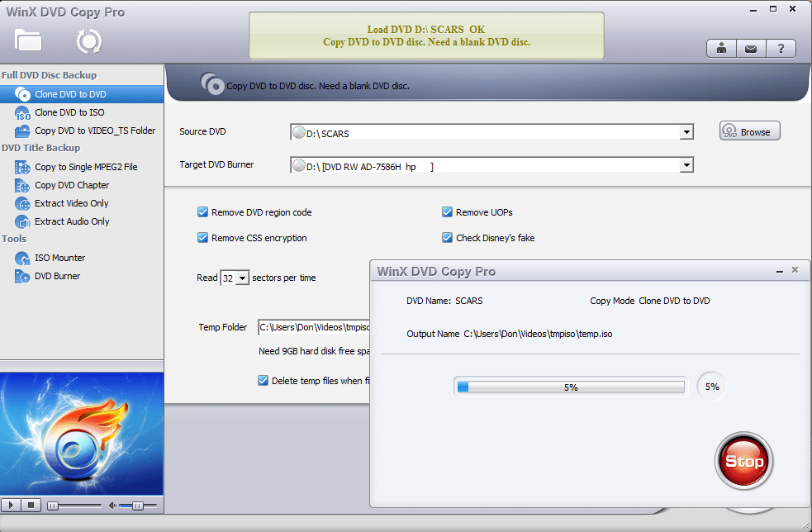Expand the Target DVD Burner dropdown
812x532 pixels.
(x=686, y=165)
